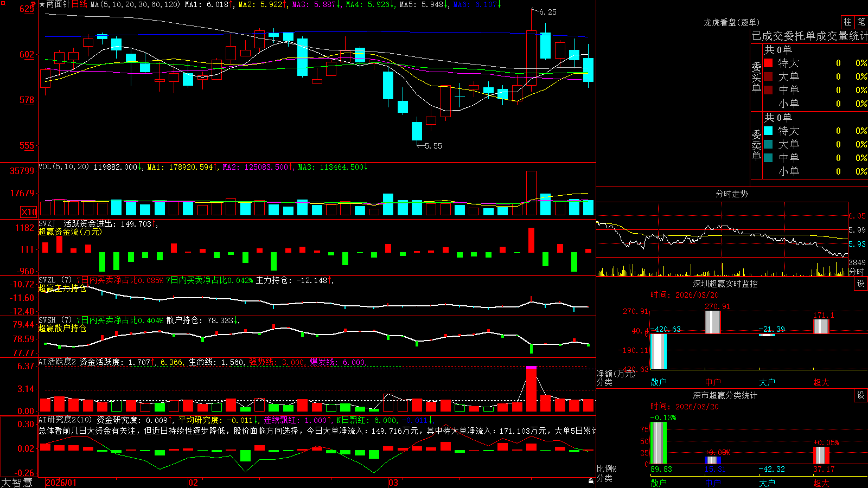Click the 主力持仓: -12.148 value
This screenshot has width=868, height=488.
point(293,280)
